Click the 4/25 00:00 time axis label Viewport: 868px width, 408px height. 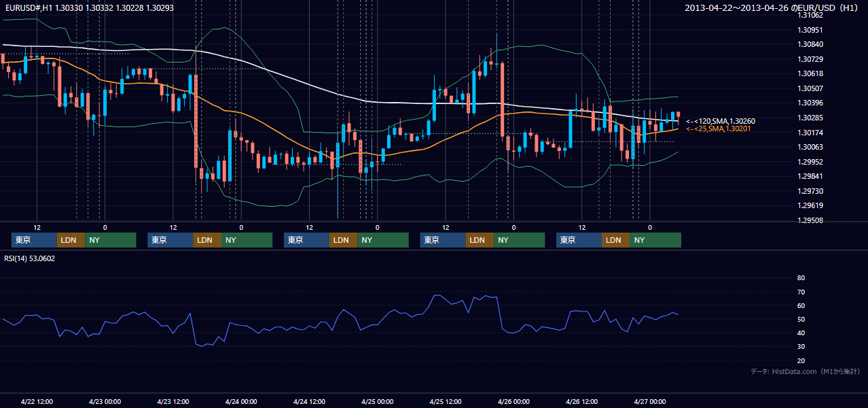377,402
